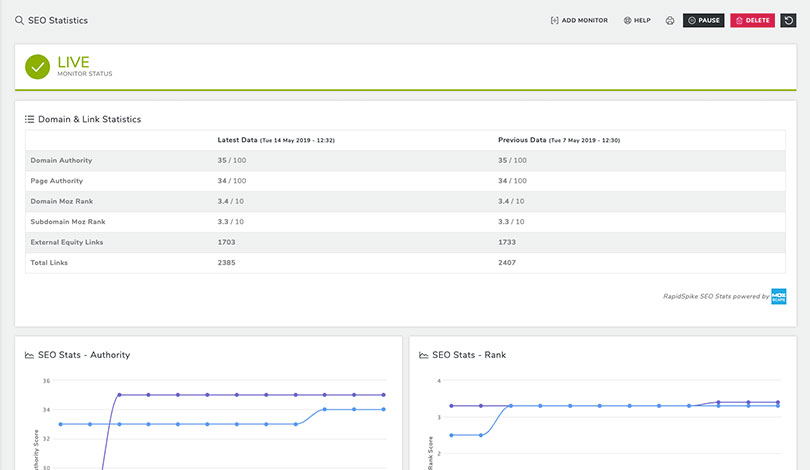Open the Help link
810x470 pixels.
click(x=637, y=20)
